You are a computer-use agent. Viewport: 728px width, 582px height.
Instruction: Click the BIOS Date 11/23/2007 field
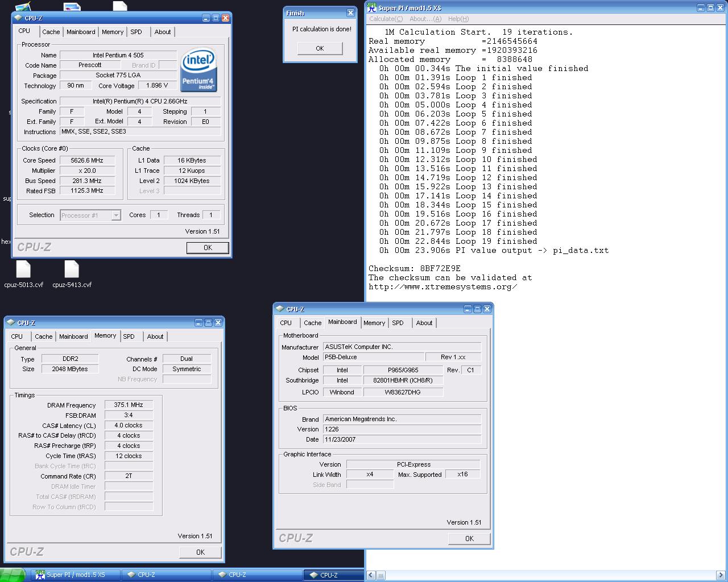[x=402, y=440]
